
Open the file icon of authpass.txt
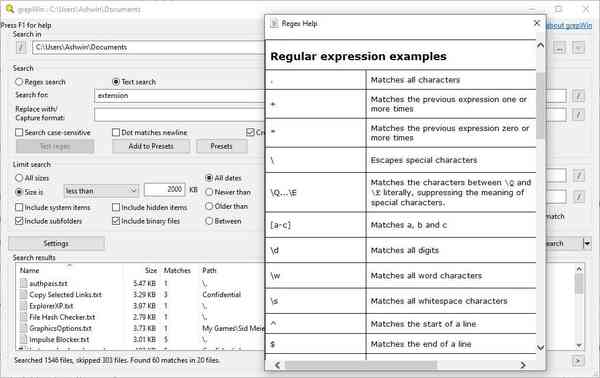[23, 283]
